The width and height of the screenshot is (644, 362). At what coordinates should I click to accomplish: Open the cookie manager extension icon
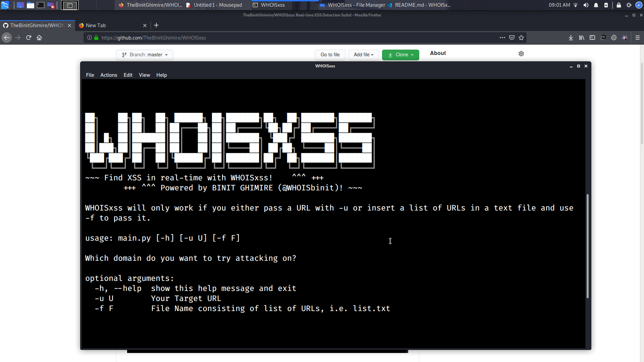(613, 38)
